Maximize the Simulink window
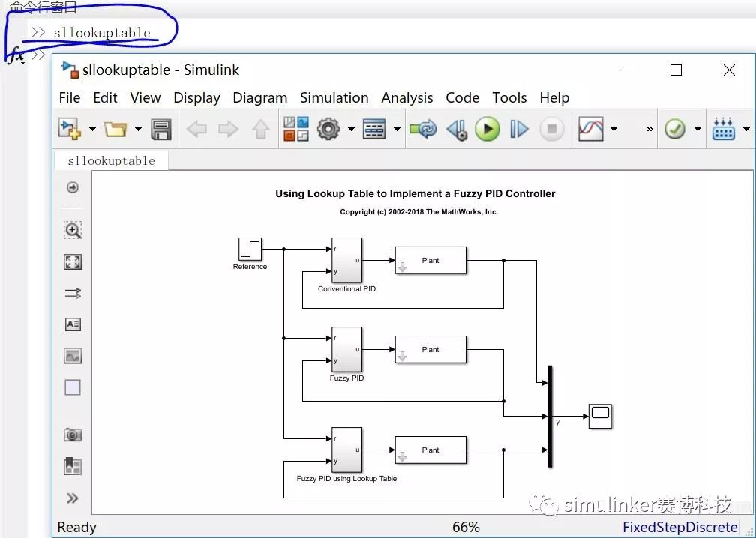This screenshot has height=538, width=756. (676, 70)
